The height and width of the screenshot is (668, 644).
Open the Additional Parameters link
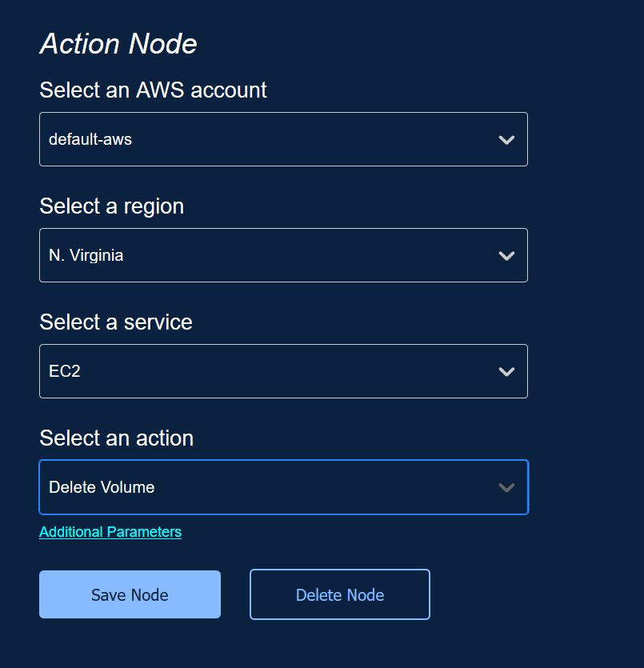pyautogui.click(x=110, y=532)
